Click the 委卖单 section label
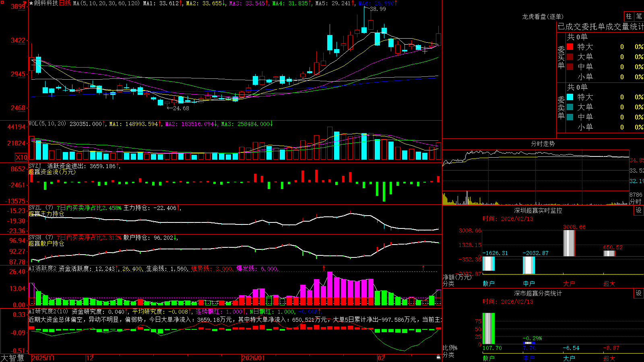Screen dimensions: 644x362 click(561, 108)
